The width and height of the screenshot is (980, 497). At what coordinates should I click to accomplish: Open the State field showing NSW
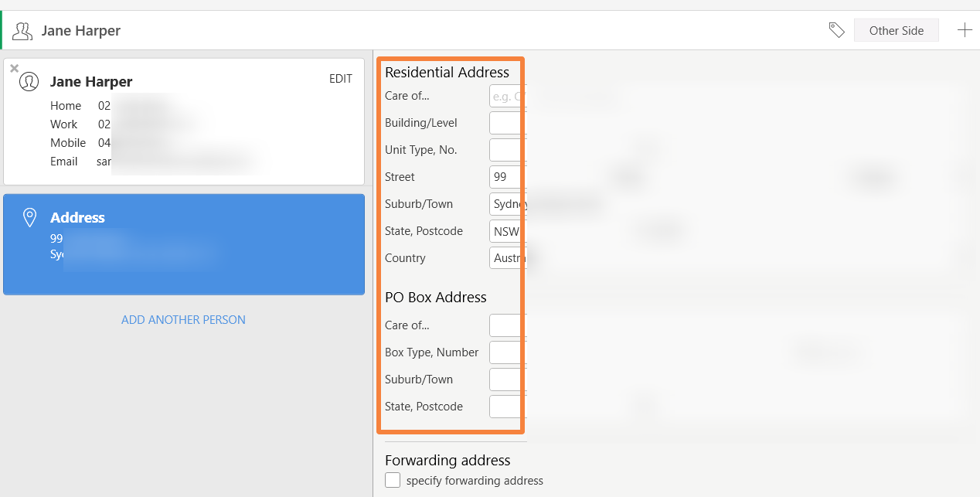[505, 231]
